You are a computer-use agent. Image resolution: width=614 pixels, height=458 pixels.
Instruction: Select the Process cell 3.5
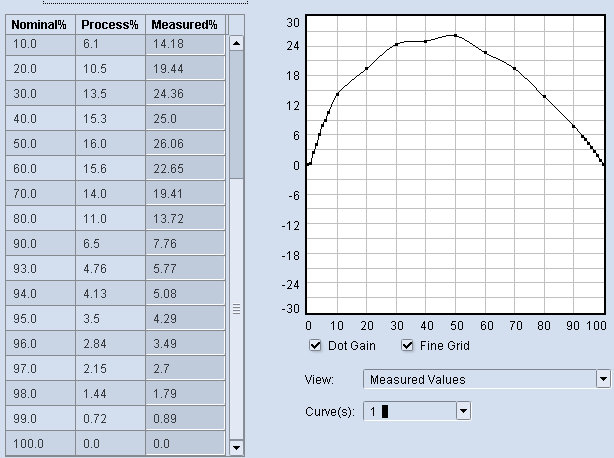(x=110, y=319)
